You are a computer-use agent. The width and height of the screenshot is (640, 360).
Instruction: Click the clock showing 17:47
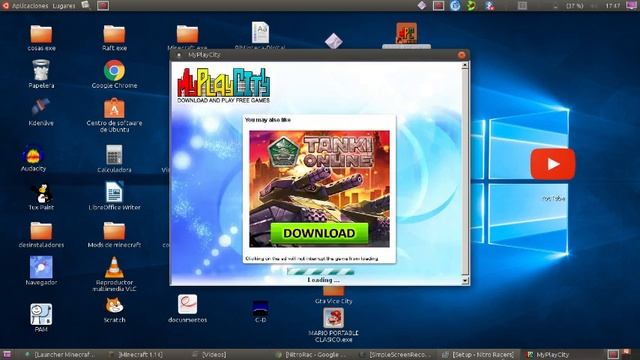click(613, 6)
